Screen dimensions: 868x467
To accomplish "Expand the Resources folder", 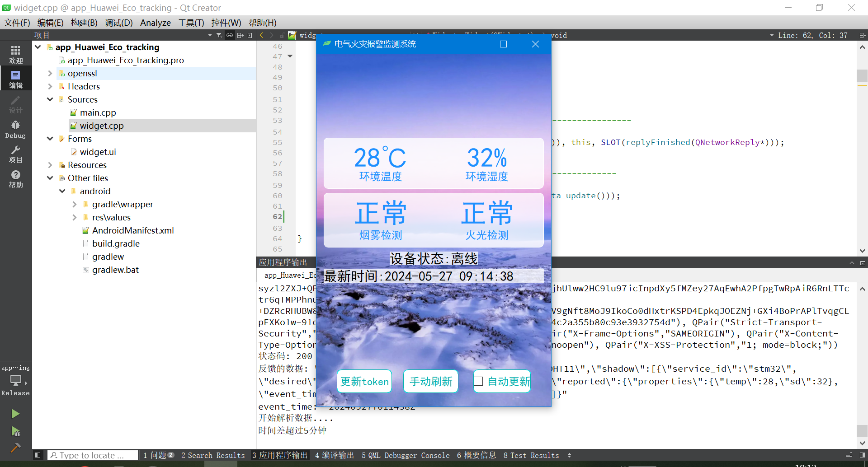I will 50,165.
